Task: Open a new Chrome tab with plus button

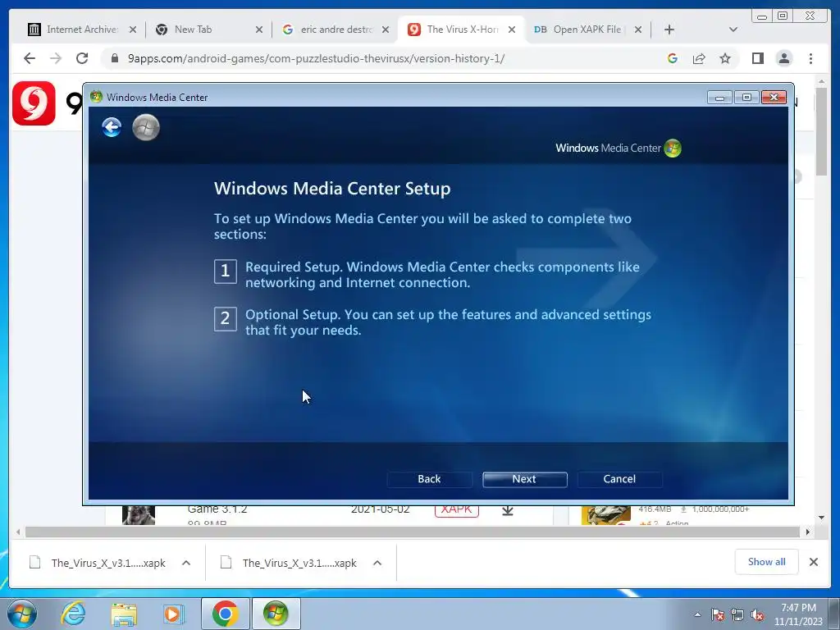Action: coord(669,30)
